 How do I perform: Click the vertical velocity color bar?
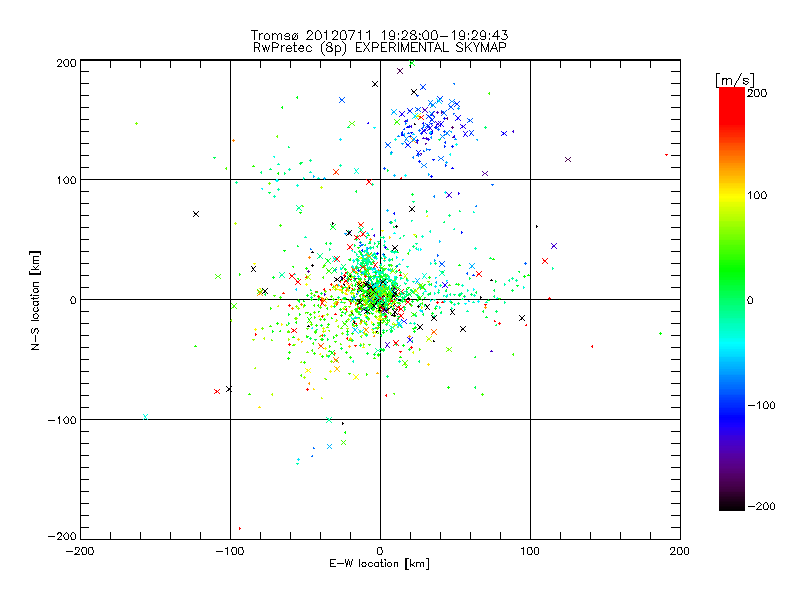pos(732,299)
